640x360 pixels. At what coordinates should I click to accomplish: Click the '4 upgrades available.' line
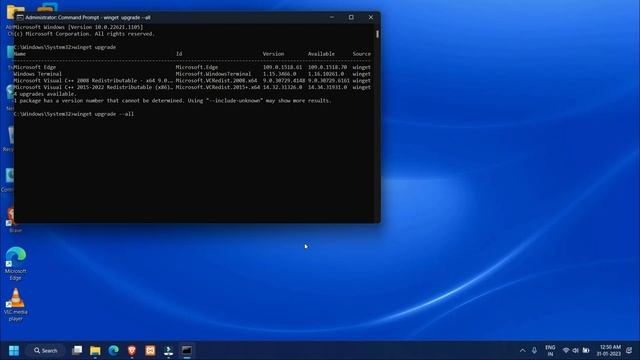tap(45, 94)
